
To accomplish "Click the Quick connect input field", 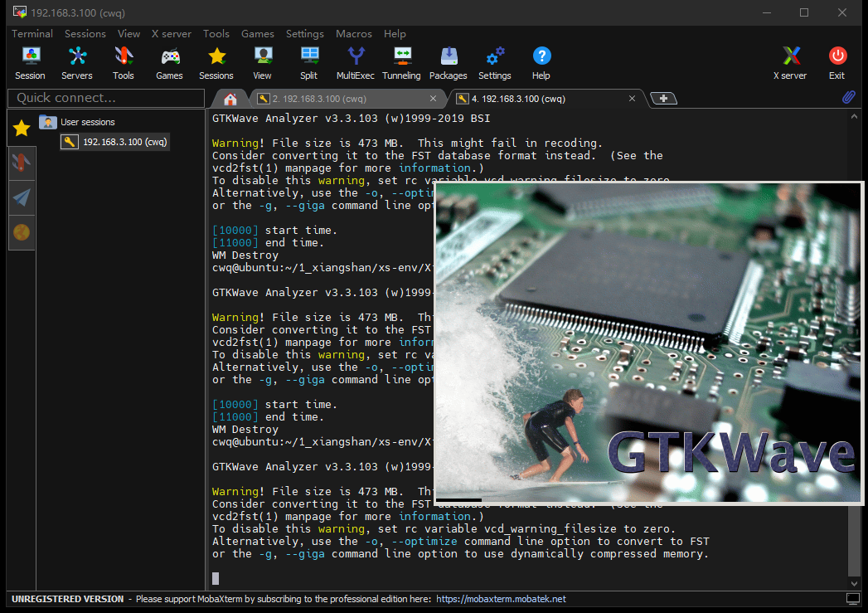I will coord(106,98).
